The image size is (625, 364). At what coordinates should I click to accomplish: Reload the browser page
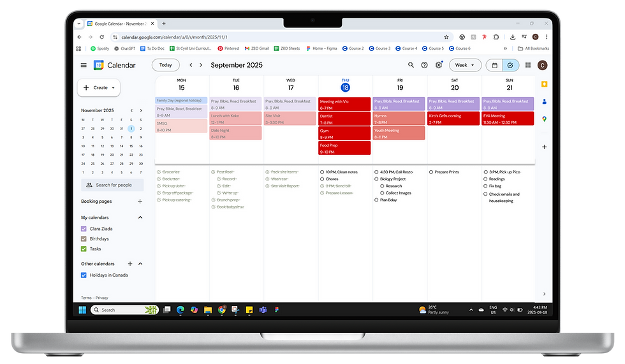click(102, 37)
